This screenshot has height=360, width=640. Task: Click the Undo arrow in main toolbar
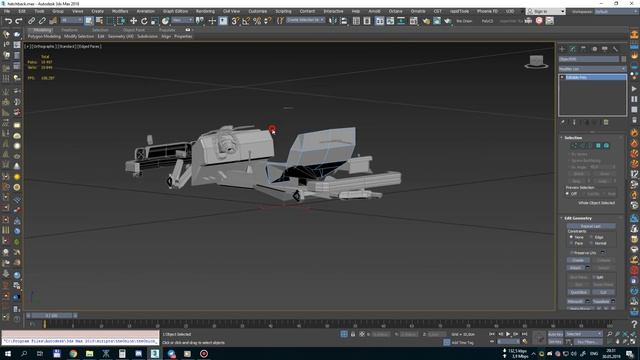(8, 20)
